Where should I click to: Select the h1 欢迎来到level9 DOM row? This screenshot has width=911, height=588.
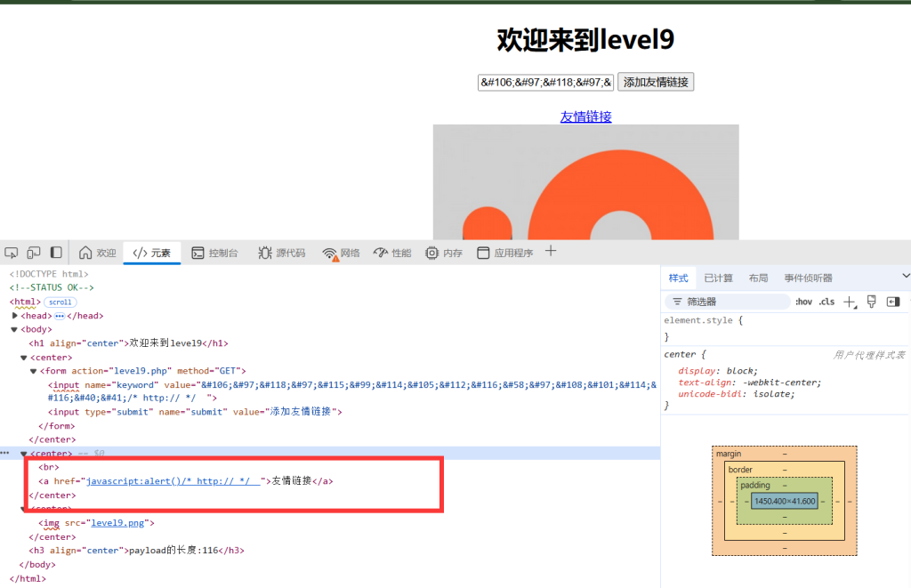128,343
